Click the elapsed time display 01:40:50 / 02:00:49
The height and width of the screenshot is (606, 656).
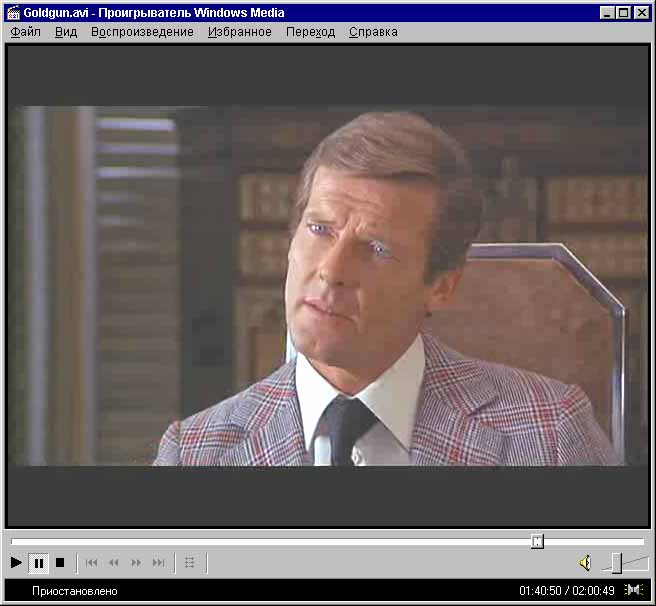567,591
